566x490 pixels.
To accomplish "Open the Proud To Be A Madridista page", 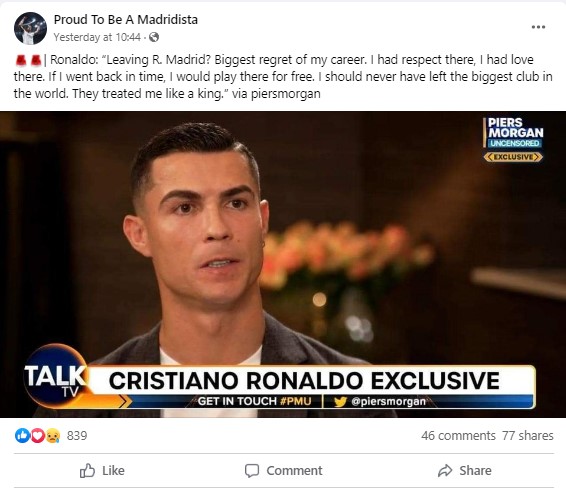I will 126,19.
